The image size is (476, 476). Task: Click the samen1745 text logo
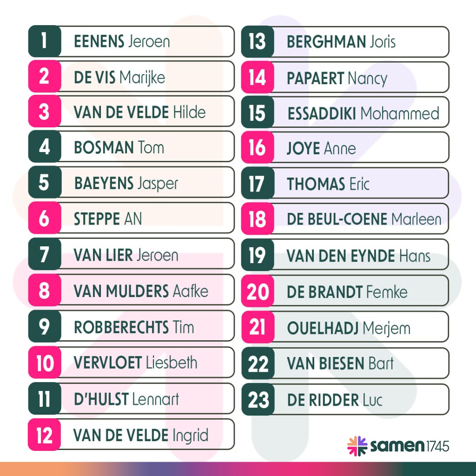click(x=410, y=447)
